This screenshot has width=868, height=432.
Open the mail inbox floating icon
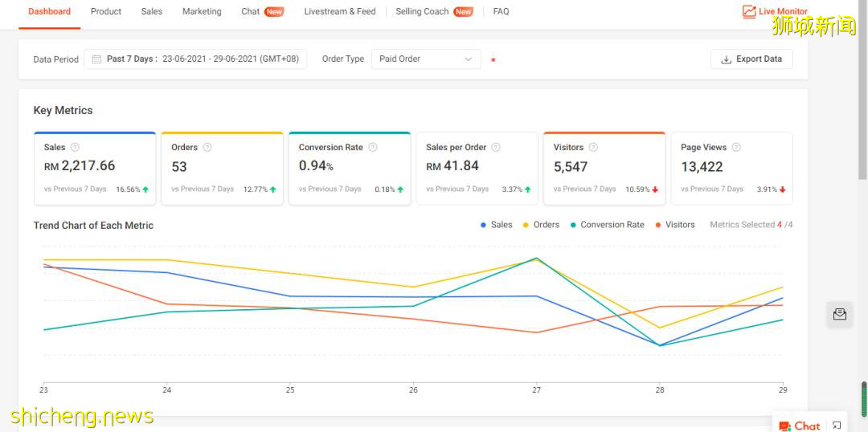coord(840,314)
